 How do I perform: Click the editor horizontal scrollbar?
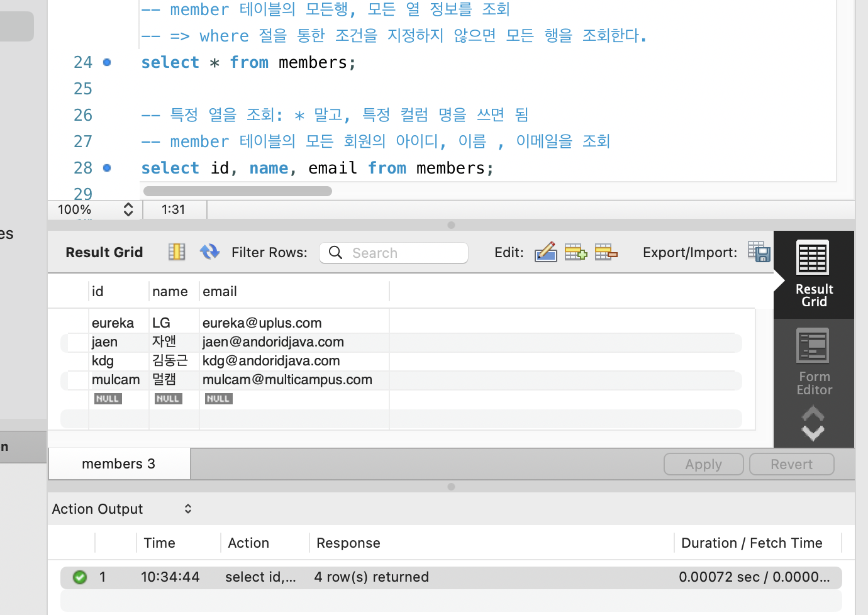(238, 191)
